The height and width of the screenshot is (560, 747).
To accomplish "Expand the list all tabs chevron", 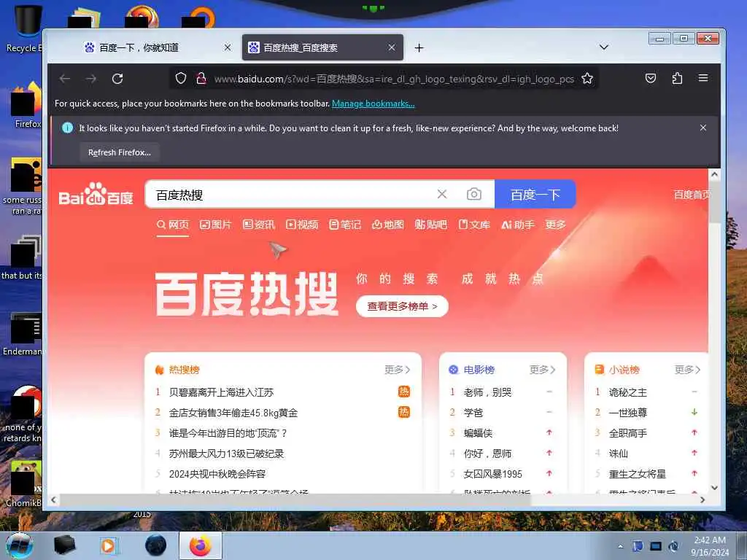I will click(x=603, y=47).
